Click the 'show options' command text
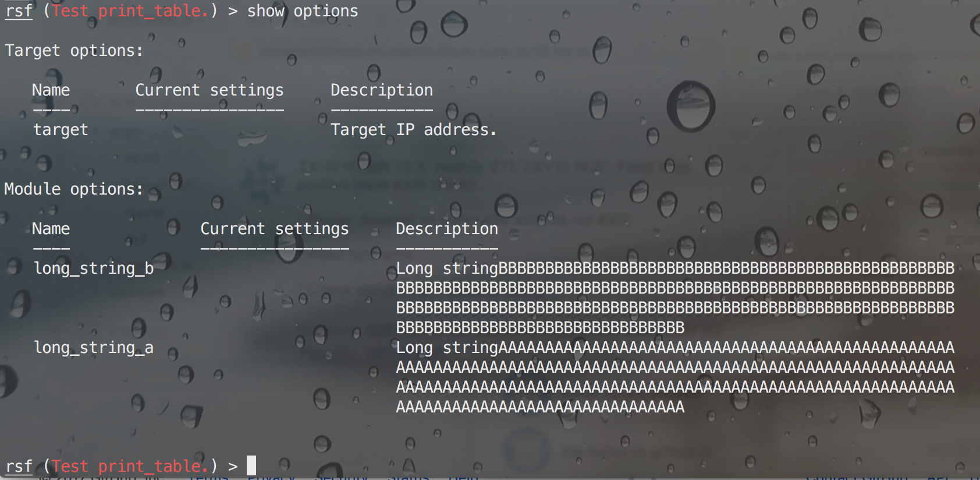This screenshot has height=480, width=980. tap(303, 12)
